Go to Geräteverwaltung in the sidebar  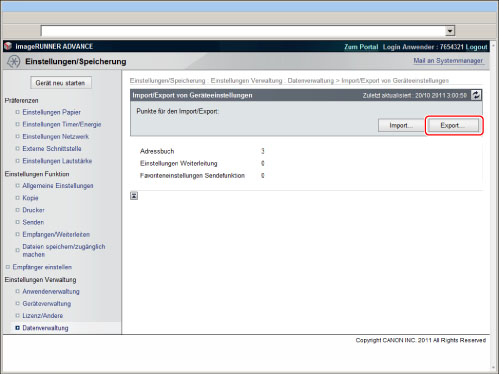click(47, 303)
